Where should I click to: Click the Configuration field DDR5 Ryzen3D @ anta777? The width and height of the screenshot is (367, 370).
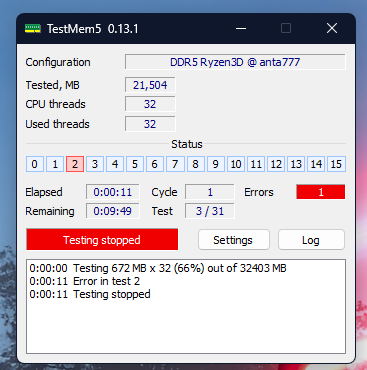point(235,62)
